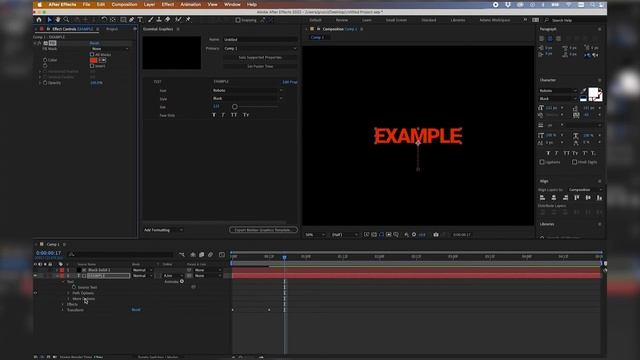Screen dimensions: 640x360
Task: Select the Pen tool
Action: pyautogui.click(x=131, y=20)
